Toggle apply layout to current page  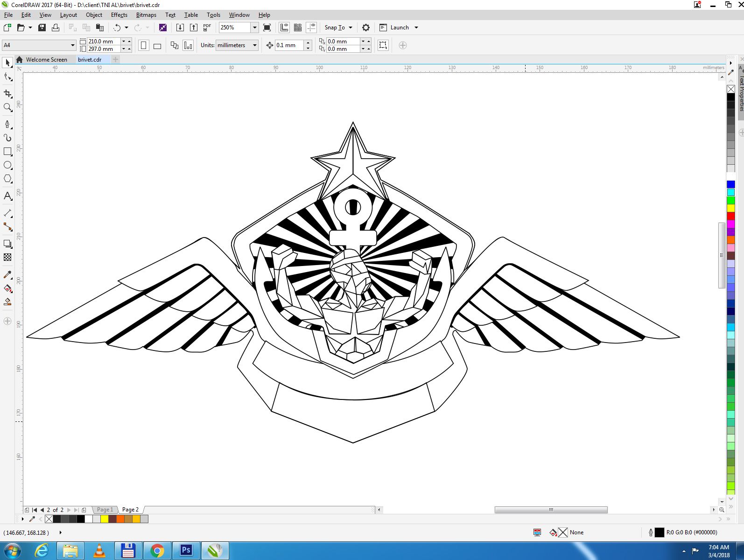[188, 45]
